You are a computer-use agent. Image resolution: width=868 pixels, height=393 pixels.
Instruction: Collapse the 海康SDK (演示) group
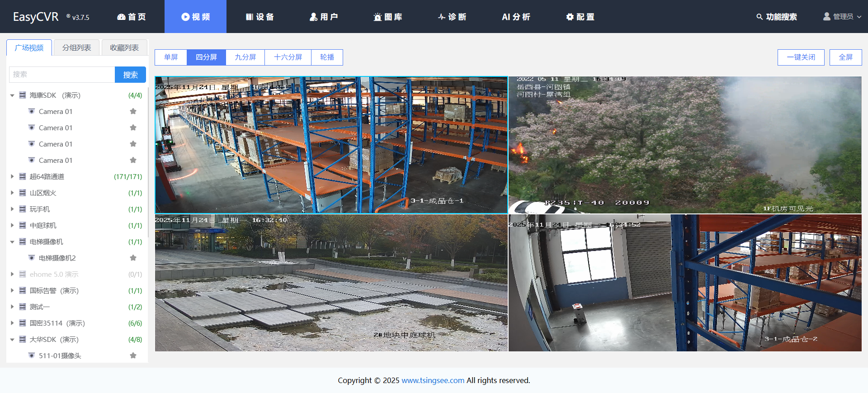tap(12, 95)
